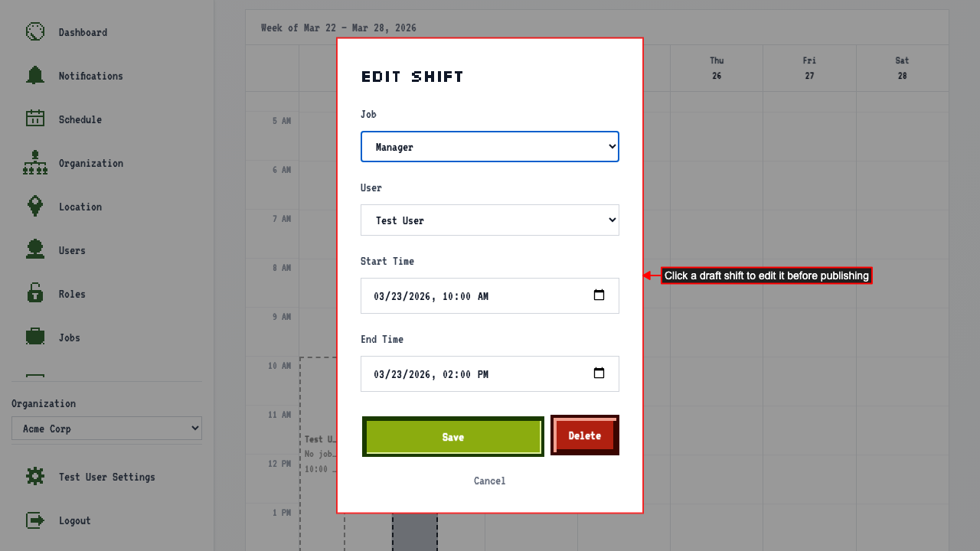Viewport: 980px width, 551px height.
Task: Expand the Job dropdown showing Manager
Action: (490, 147)
